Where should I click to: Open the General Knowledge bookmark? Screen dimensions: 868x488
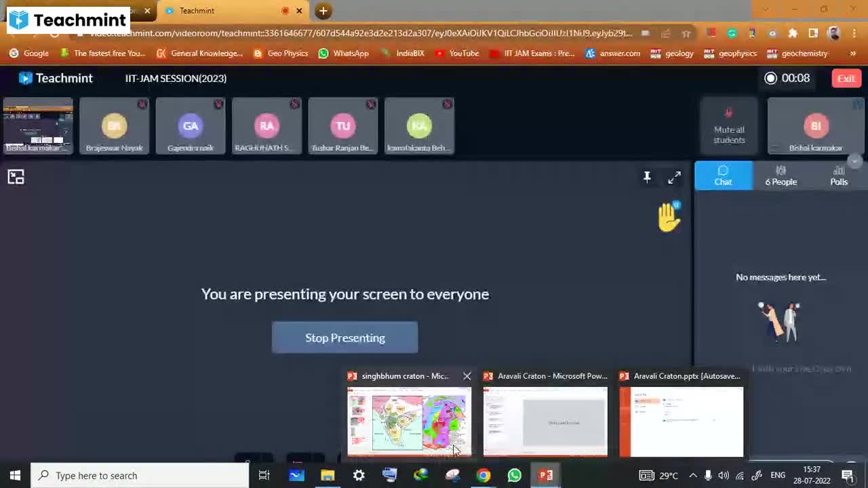pos(199,53)
